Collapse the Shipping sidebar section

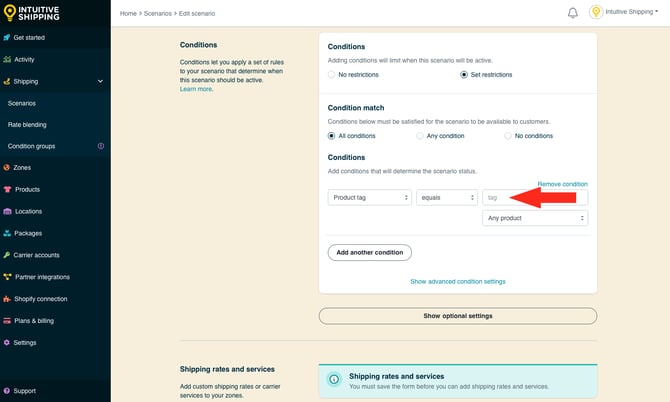100,81
